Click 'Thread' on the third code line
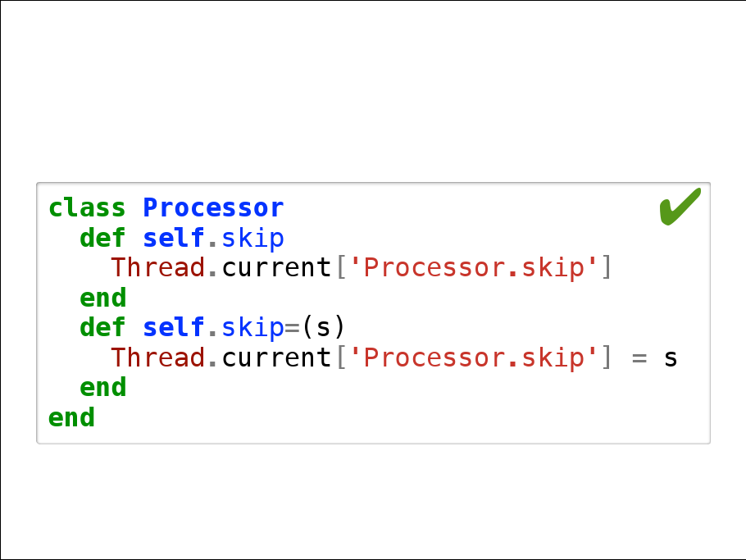Viewport: 746px width, 560px height. [157, 268]
